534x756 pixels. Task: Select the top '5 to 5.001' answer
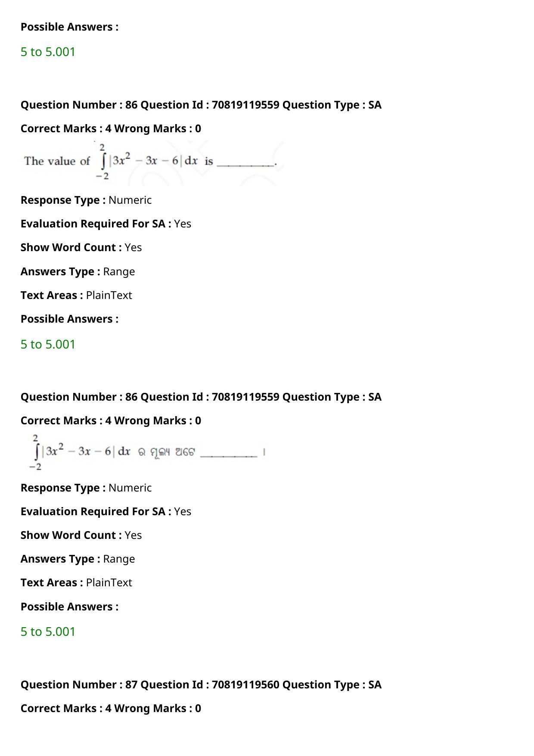(x=48, y=52)
